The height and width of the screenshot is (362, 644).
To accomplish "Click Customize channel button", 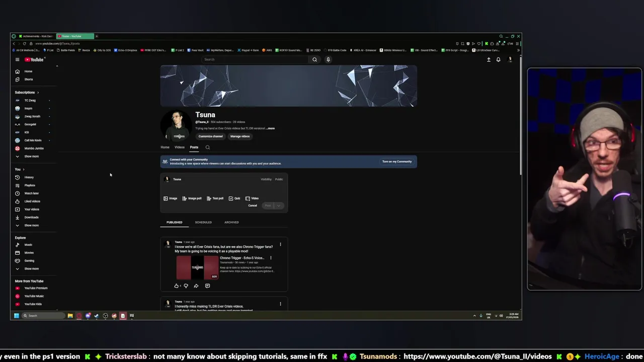I will click(210, 136).
